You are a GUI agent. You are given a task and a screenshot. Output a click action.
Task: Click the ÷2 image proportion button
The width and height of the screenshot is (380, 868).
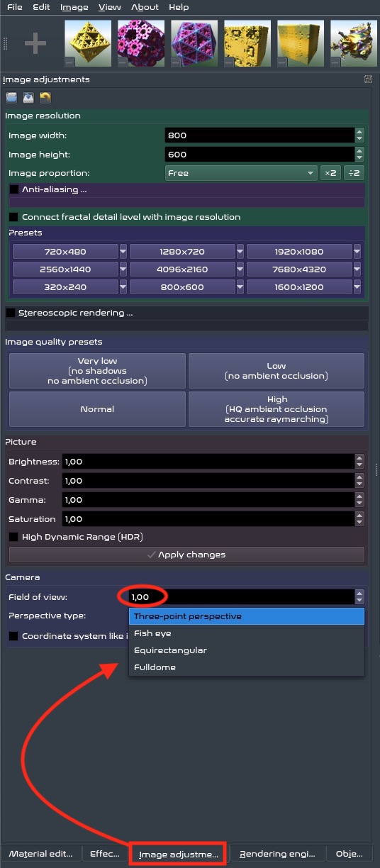tap(354, 172)
